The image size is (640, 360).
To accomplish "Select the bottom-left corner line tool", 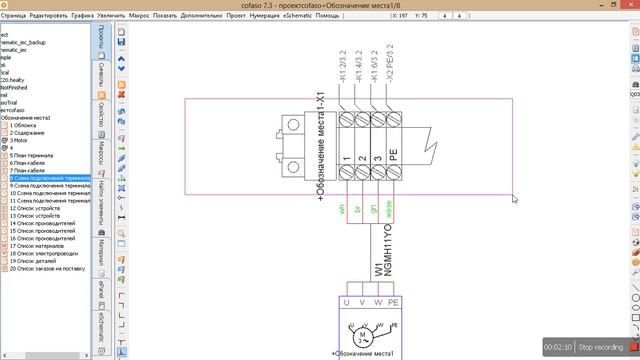I will pos(121,315).
